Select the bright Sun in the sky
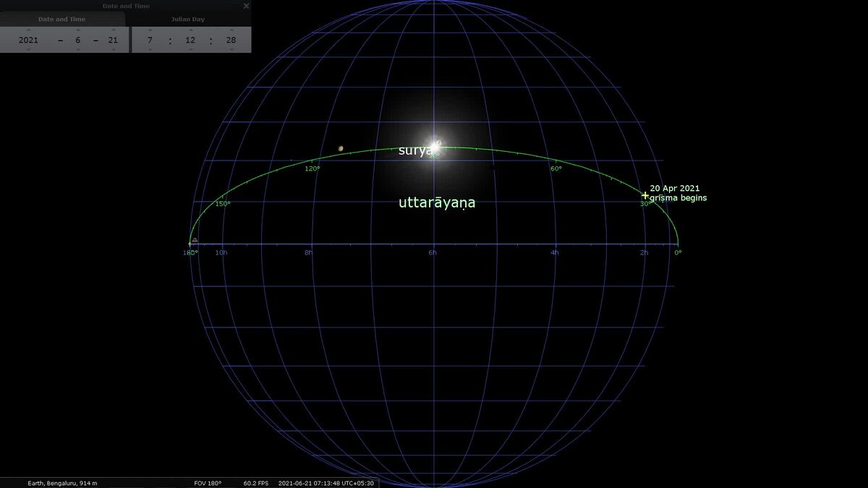 pyautogui.click(x=435, y=147)
